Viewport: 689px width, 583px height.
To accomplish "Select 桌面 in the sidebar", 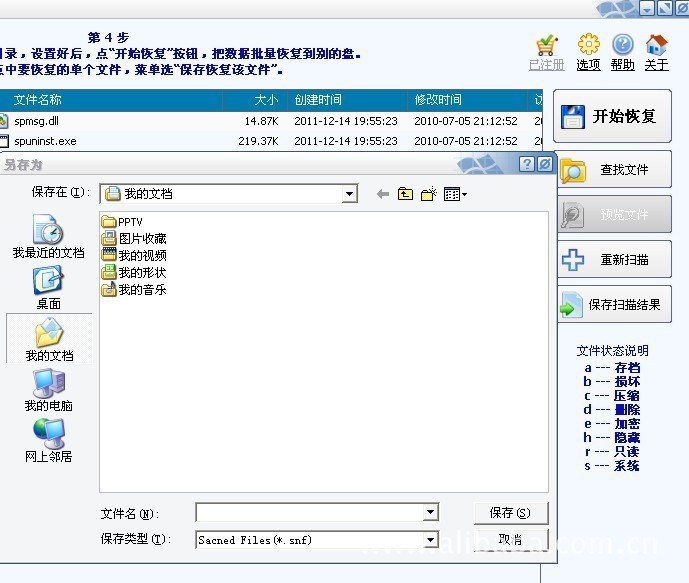I will click(48, 288).
